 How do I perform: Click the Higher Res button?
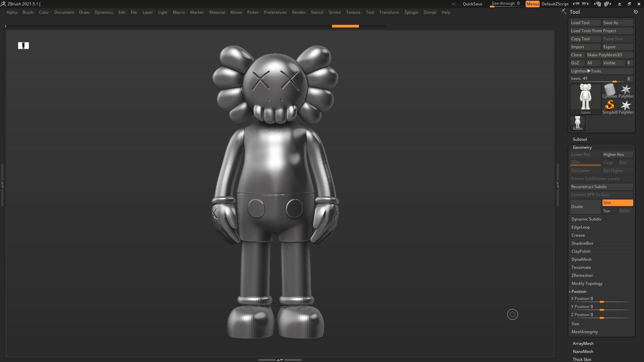618,155
